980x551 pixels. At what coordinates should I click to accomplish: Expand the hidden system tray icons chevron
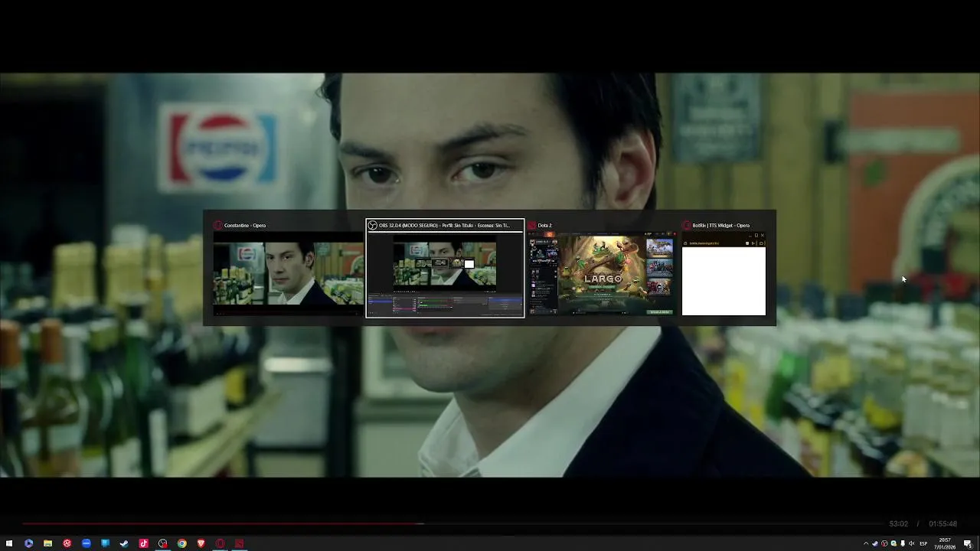coord(866,543)
